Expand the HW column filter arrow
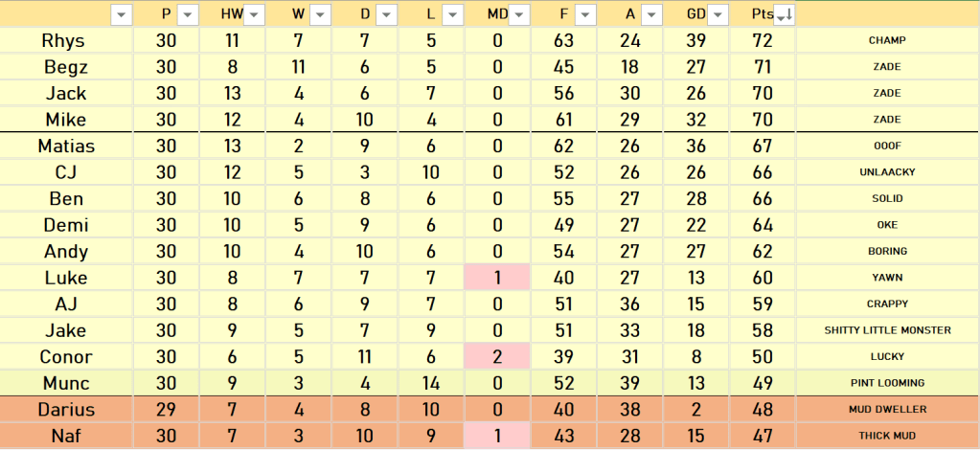This screenshot has height=450, width=980. tap(254, 14)
